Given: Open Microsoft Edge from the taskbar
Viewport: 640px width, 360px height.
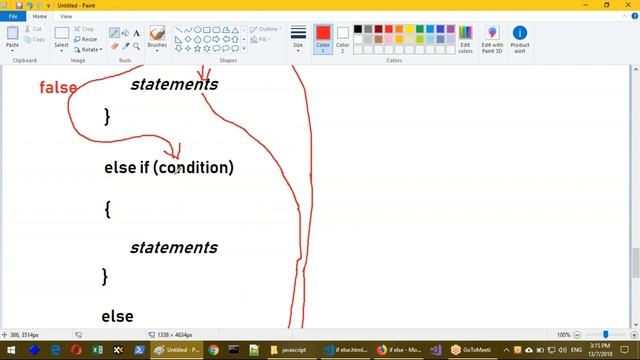Looking at the screenshot, I should click(x=55, y=350).
